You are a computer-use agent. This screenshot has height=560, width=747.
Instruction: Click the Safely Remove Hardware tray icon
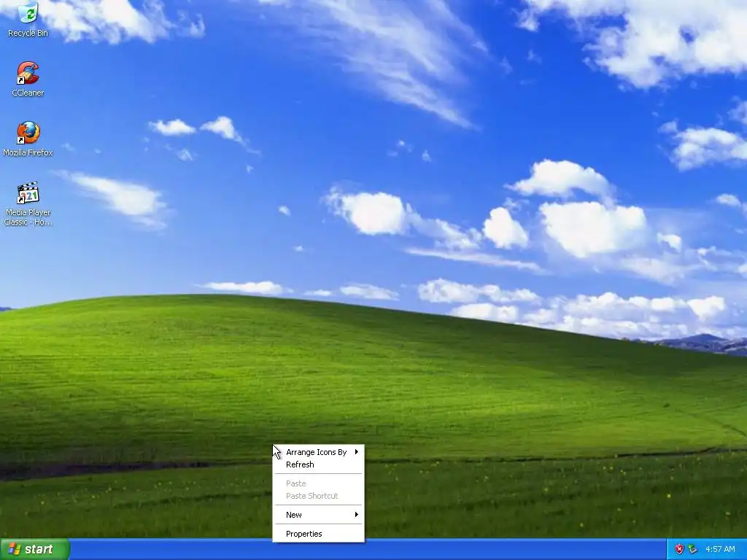coord(693,550)
